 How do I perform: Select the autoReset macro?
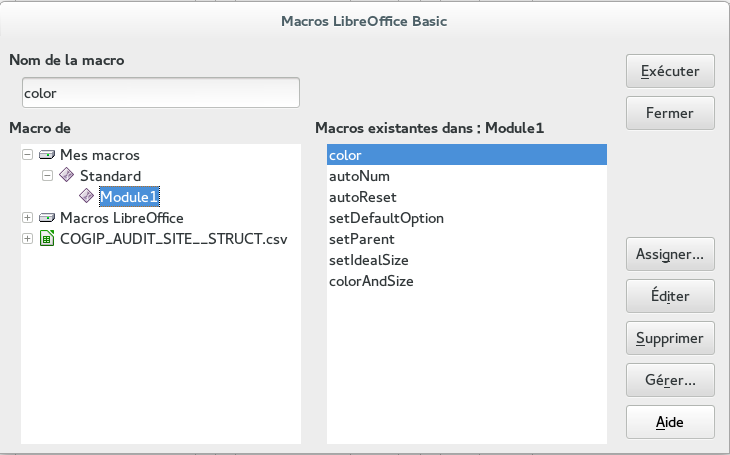[x=466, y=197]
